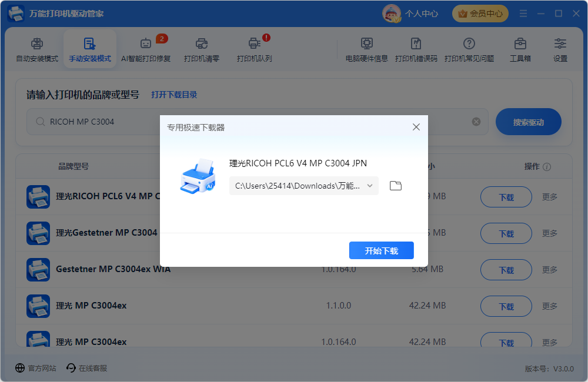Click the user avatar icon
Viewport: 588px width, 382px height.
[392, 14]
